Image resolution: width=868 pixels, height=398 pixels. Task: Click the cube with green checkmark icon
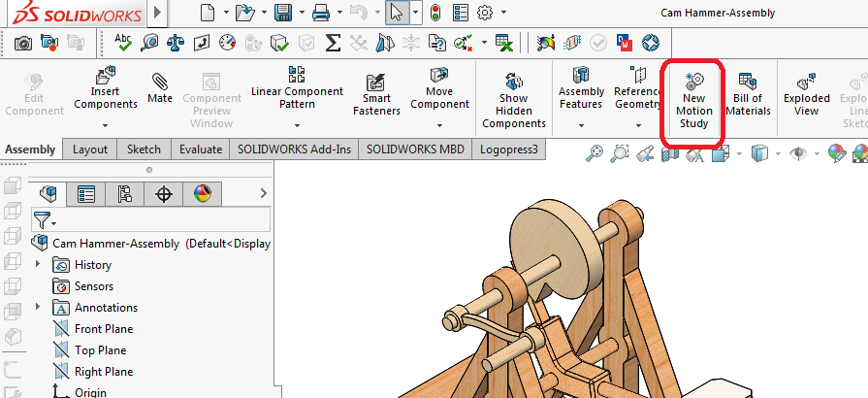[280, 43]
